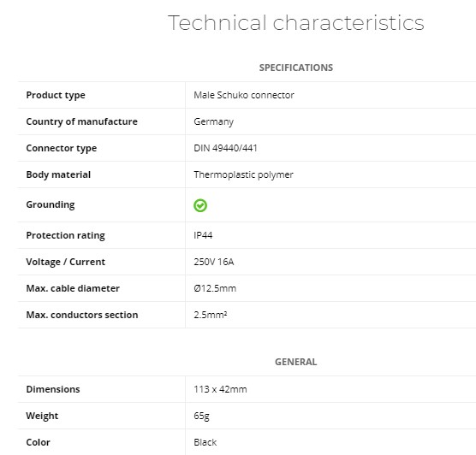Click the Technical characteristics heading
Screen dimensions: 476x455
coord(295,23)
